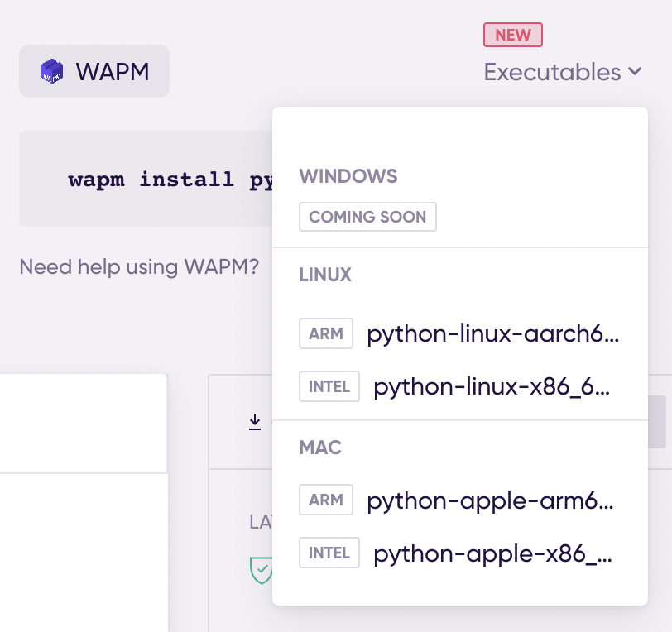The image size is (672, 632).
Task: Select the ARM badge under LINUX
Action: pos(325,333)
